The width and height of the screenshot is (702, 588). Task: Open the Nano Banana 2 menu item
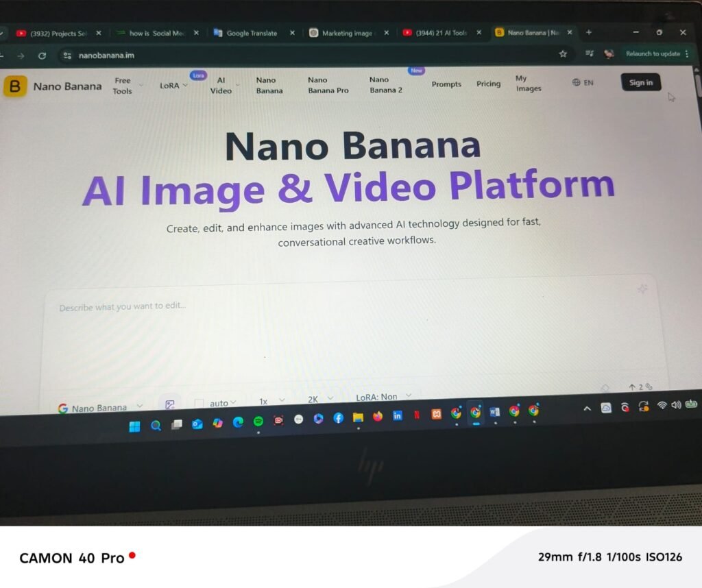tap(386, 85)
